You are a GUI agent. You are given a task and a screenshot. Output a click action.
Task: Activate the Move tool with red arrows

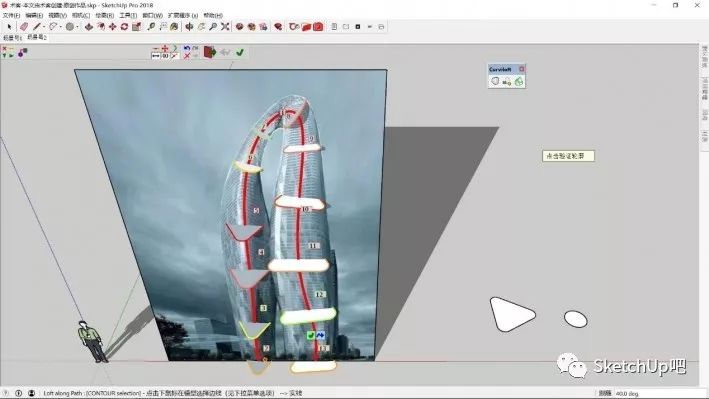point(113,27)
